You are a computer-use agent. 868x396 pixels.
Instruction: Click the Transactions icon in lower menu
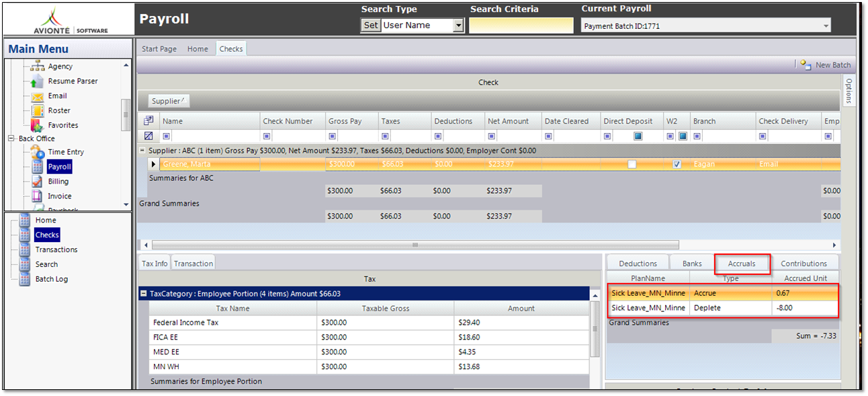click(x=25, y=249)
